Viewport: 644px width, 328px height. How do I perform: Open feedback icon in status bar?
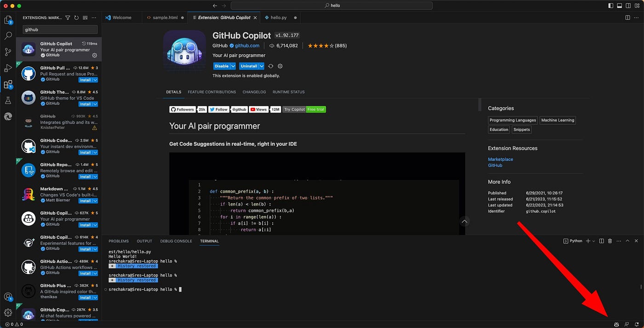627,324
